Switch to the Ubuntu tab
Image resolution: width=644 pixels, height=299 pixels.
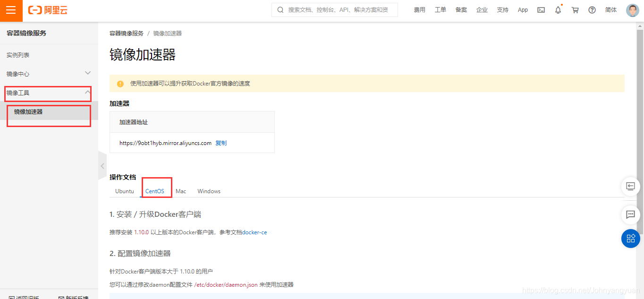point(125,191)
